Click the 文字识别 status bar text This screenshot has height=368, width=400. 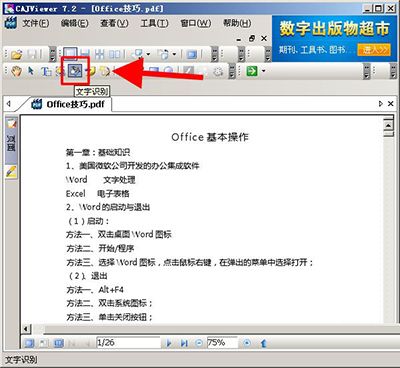tap(21, 360)
